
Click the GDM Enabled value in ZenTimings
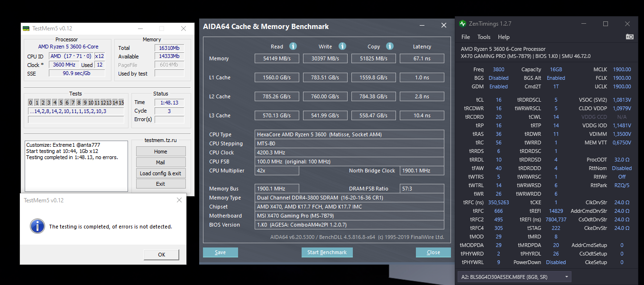click(x=498, y=86)
